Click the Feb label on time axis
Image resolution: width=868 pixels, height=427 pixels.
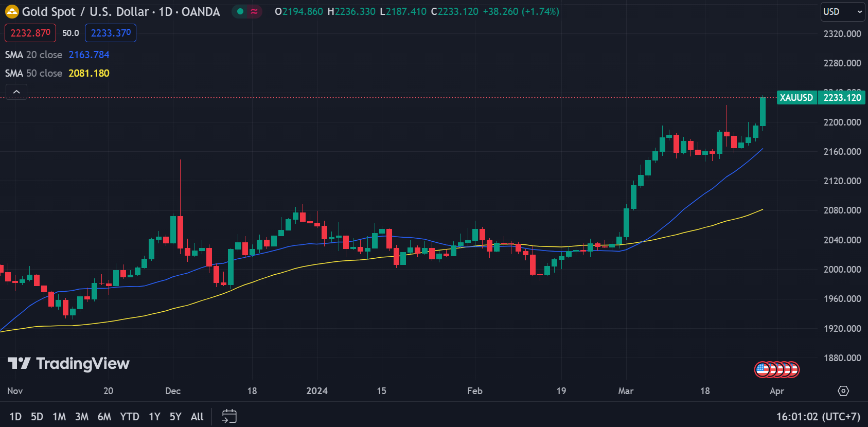click(475, 391)
